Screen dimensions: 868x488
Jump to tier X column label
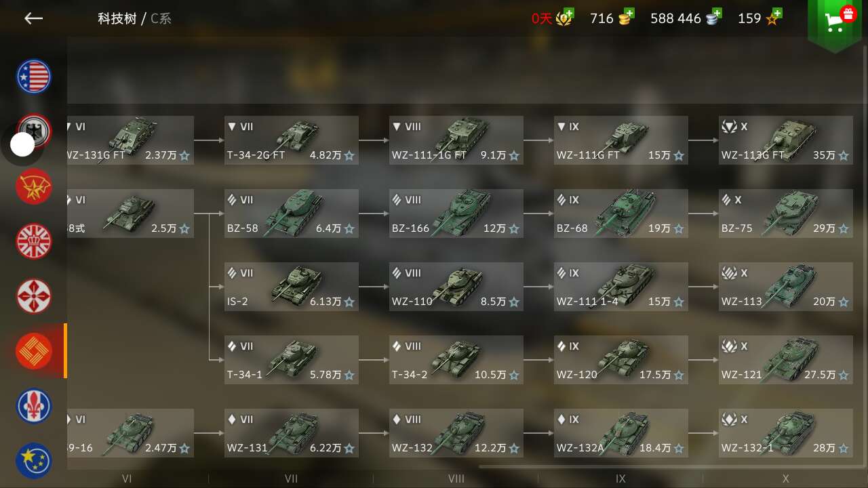pyautogui.click(x=785, y=479)
